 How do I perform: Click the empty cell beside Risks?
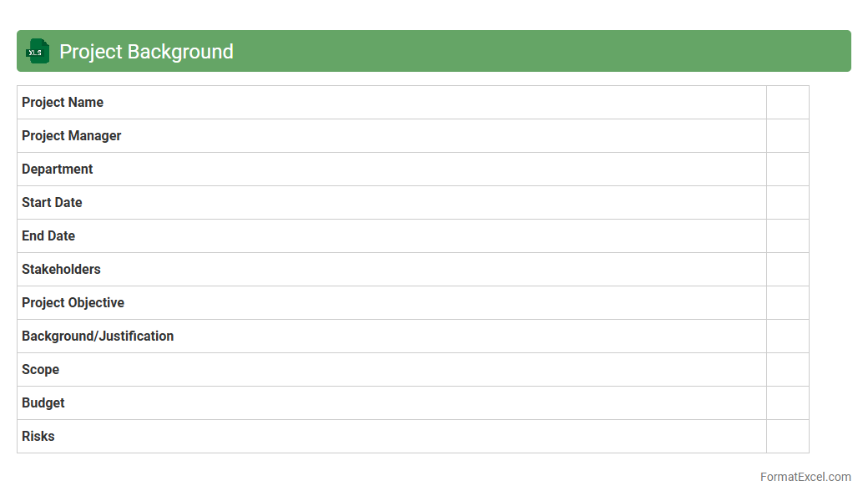click(787, 437)
